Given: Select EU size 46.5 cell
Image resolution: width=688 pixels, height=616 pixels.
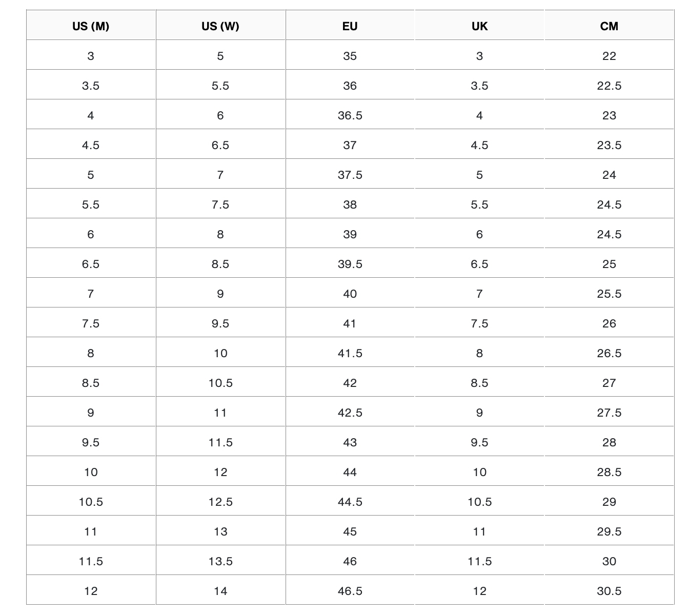Looking at the screenshot, I should pyautogui.click(x=350, y=591).
